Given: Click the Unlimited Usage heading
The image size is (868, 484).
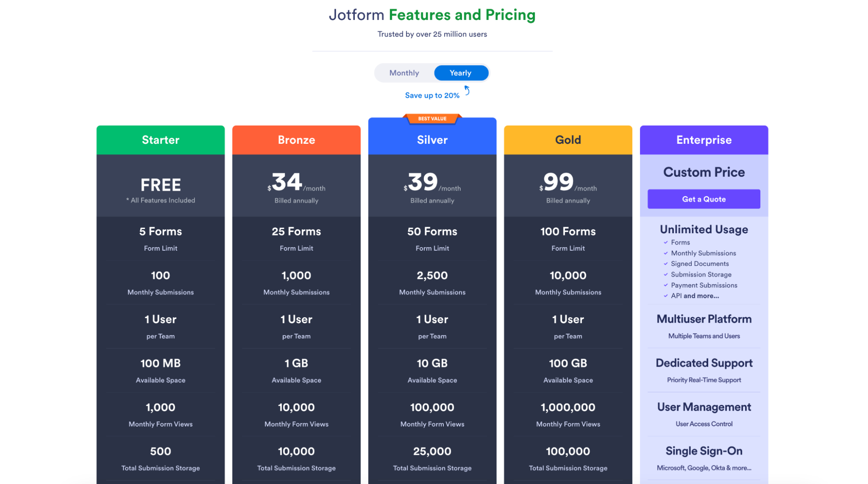Looking at the screenshot, I should [704, 229].
